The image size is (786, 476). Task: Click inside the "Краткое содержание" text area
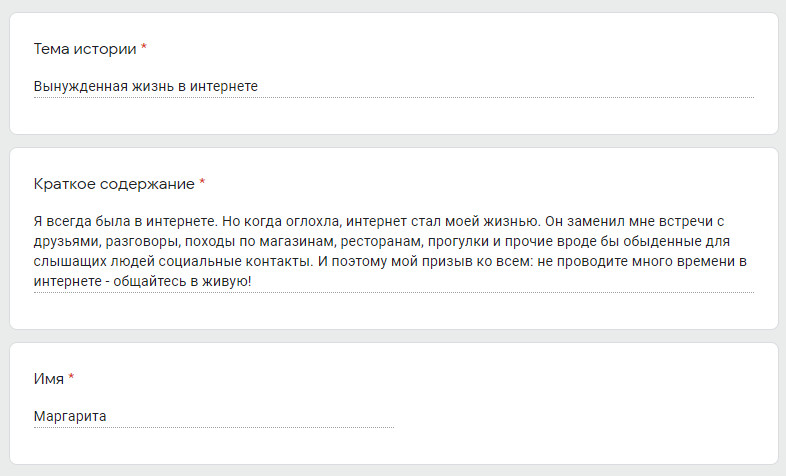pos(392,252)
